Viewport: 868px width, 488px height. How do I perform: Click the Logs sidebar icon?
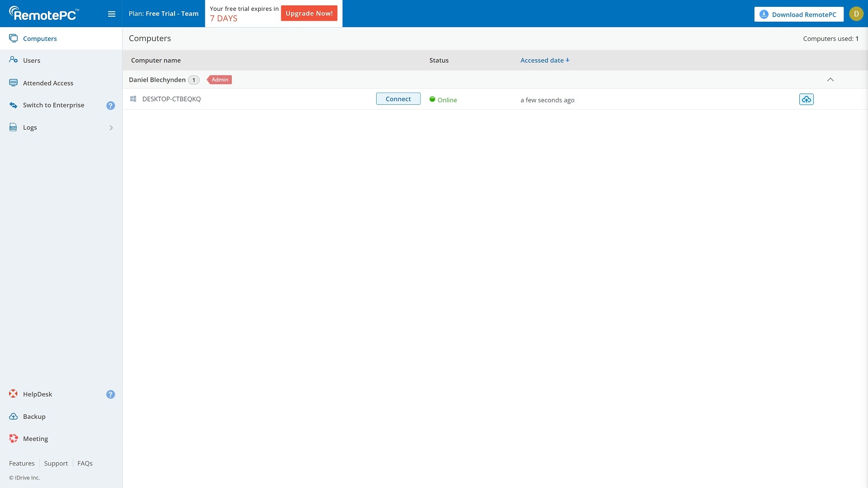13,127
